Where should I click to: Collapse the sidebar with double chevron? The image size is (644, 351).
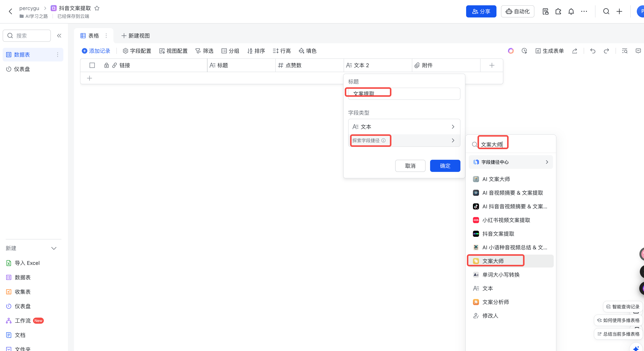pos(59,36)
